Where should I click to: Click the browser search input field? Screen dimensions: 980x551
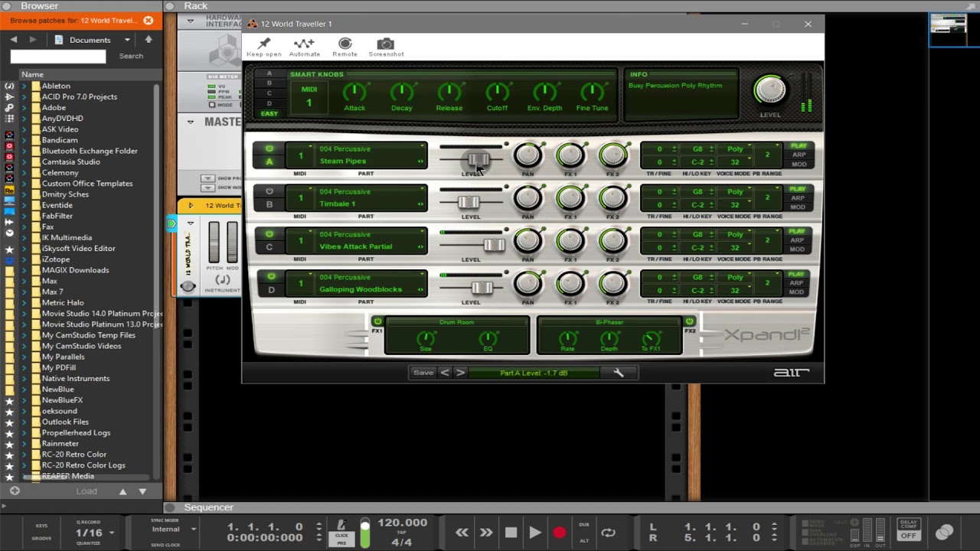pyautogui.click(x=58, y=56)
